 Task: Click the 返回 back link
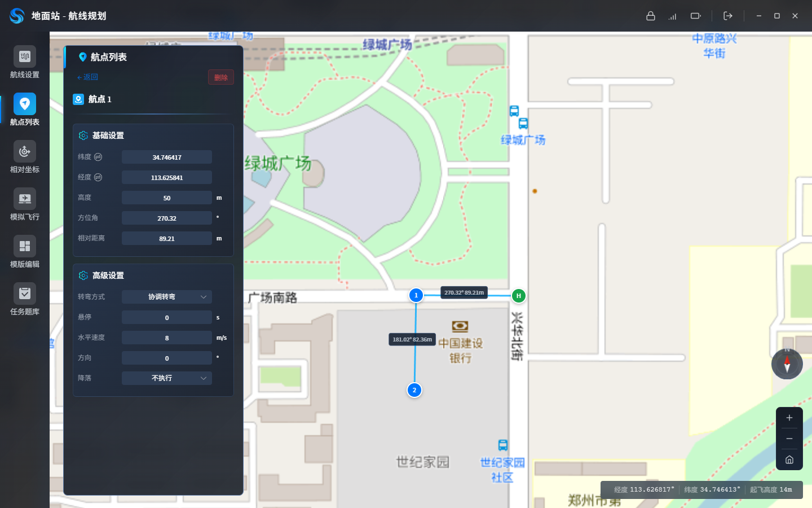pyautogui.click(x=87, y=77)
